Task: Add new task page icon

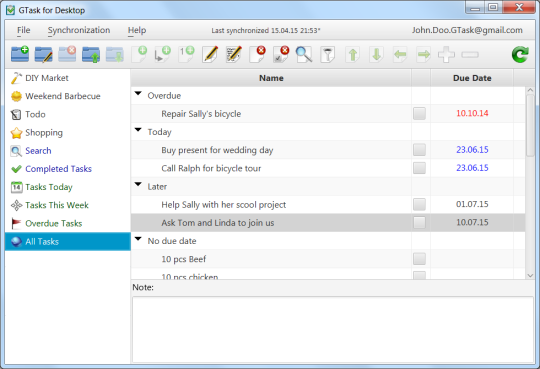Action: coord(139,54)
